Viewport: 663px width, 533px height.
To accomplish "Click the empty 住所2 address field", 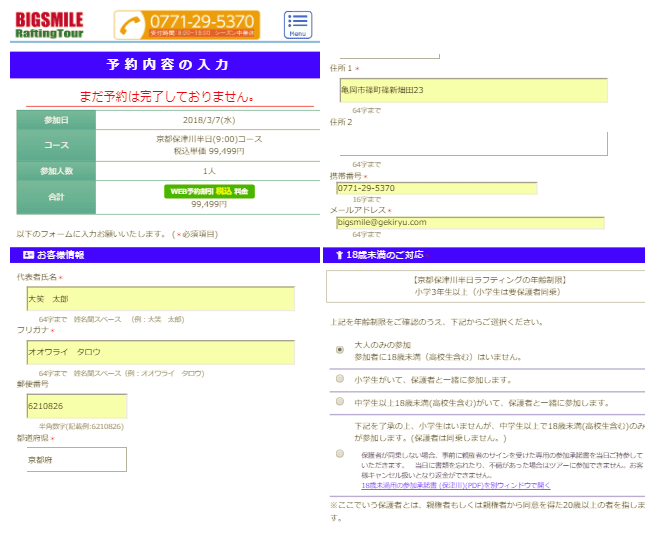I will pyautogui.click(x=473, y=143).
